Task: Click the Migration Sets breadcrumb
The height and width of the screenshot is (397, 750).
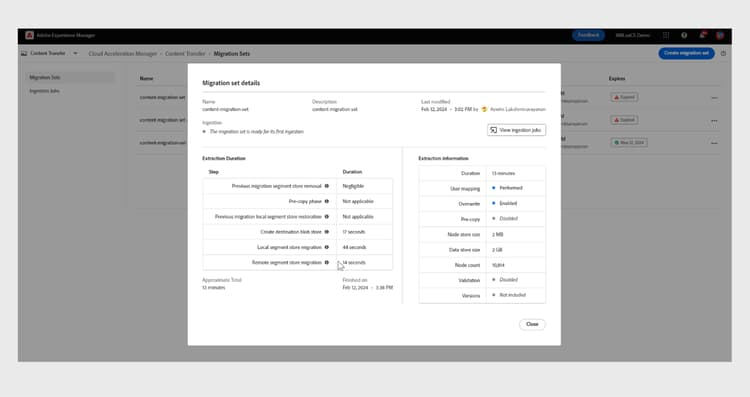Action: 232,54
